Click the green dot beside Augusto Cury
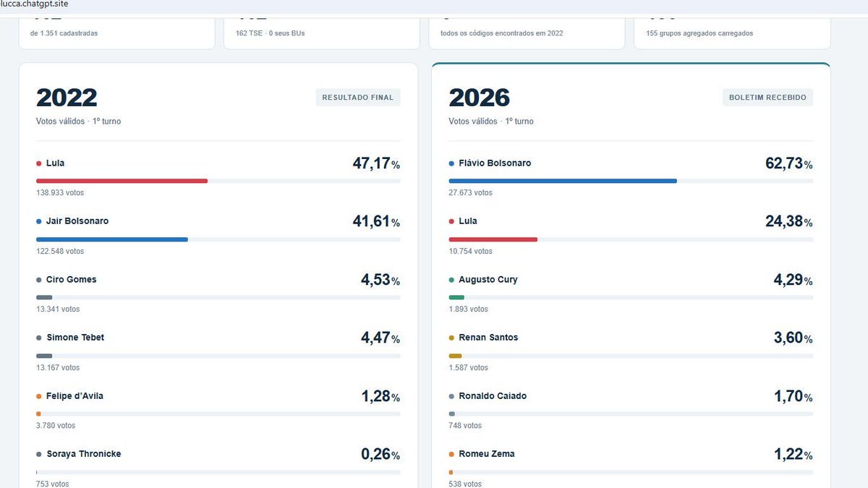868x488 pixels. tap(451, 280)
